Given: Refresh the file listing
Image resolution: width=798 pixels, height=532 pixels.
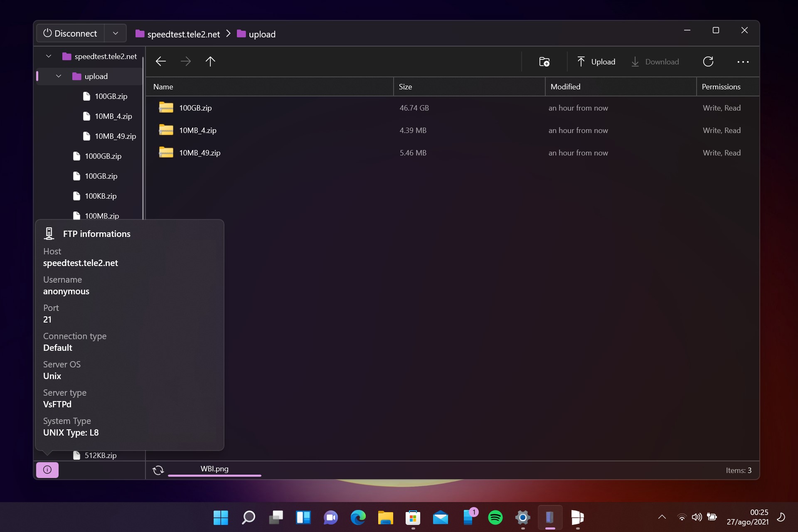Looking at the screenshot, I should point(708,62).
